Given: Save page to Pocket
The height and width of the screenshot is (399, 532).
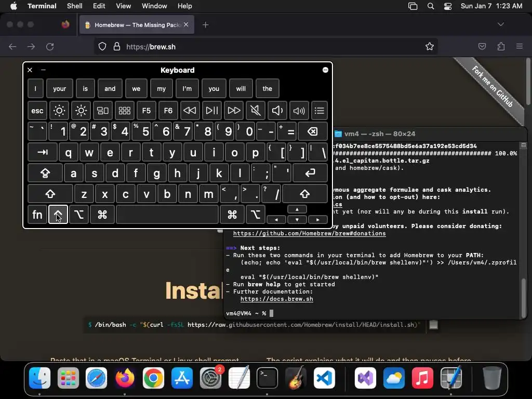Looking at the screenshot, I should pyautogui.click(x=482, y=46).
